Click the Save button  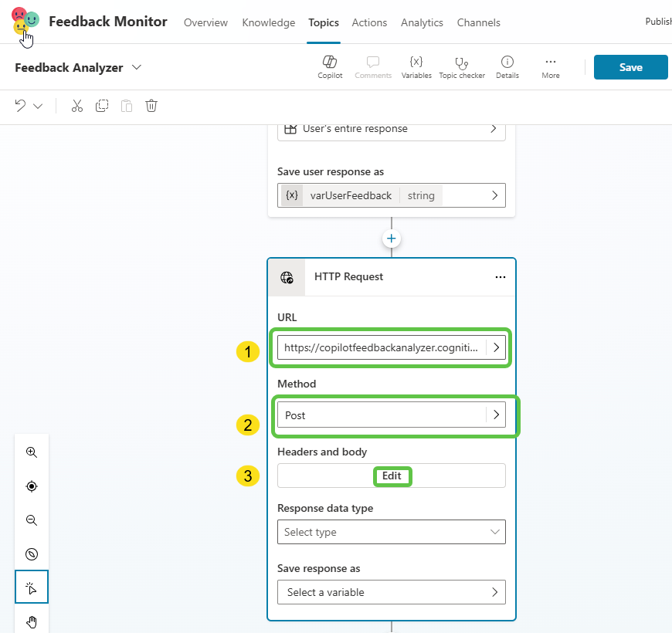(x=630, y=67)
